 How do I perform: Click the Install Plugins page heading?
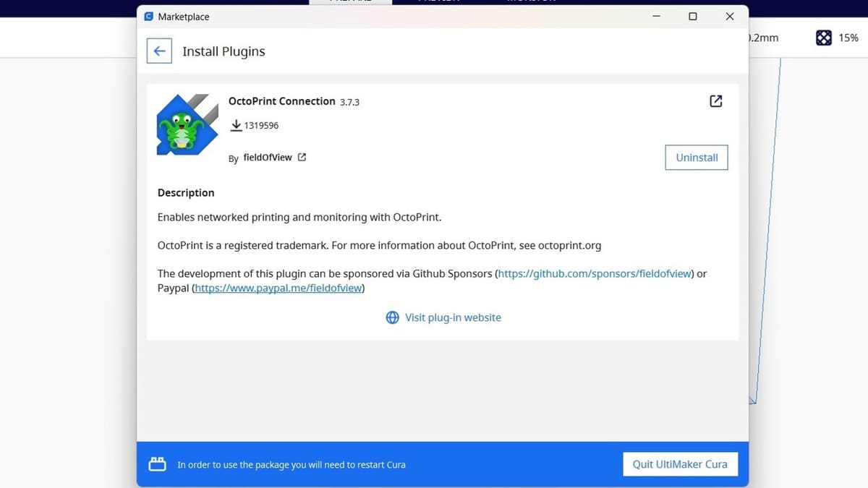224,51
